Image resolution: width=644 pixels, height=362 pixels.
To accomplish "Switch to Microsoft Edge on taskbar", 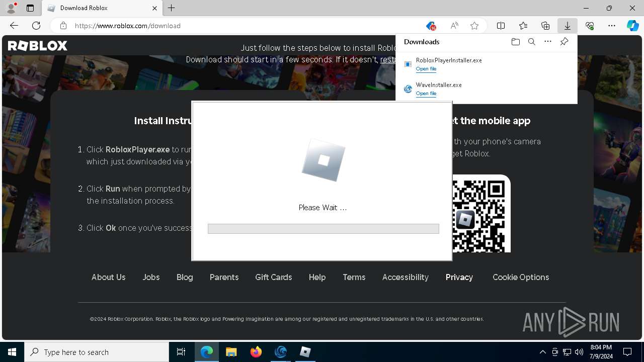I will click(x=207, y=352).
